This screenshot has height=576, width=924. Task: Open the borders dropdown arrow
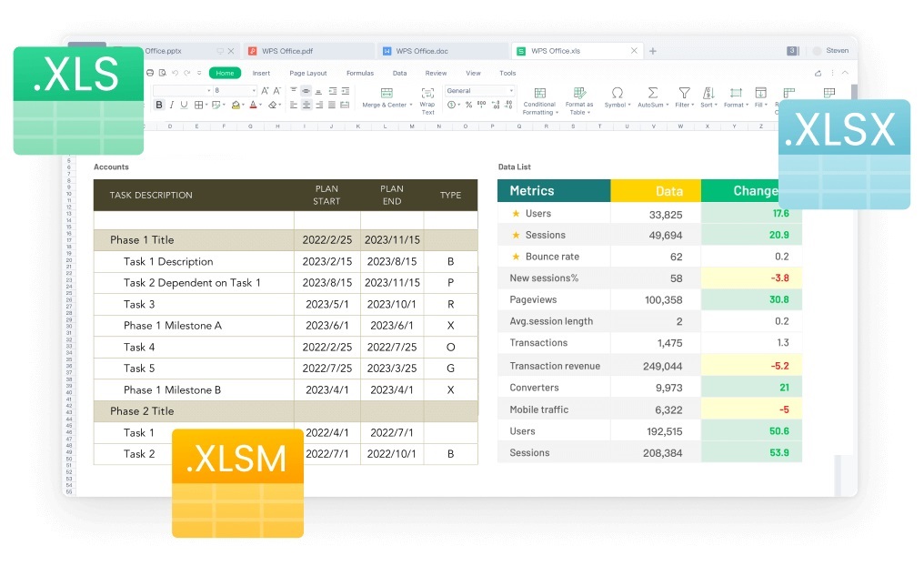[x=206, y=103]
